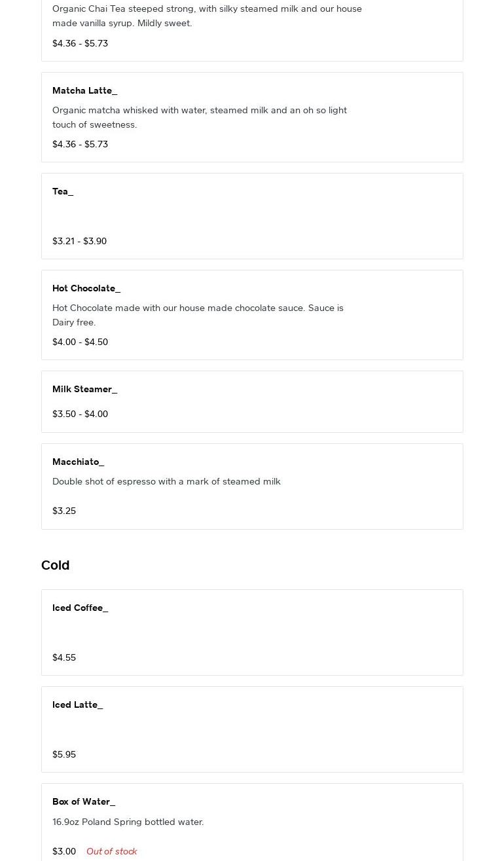Click the Macchiato item title
504x861 pixels.
78,462
